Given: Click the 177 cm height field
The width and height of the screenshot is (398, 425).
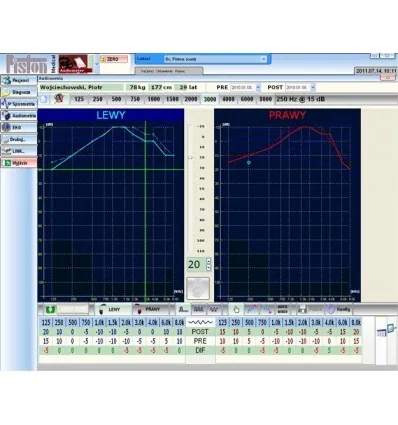Looking at the screenshot, I should (160, 87).
